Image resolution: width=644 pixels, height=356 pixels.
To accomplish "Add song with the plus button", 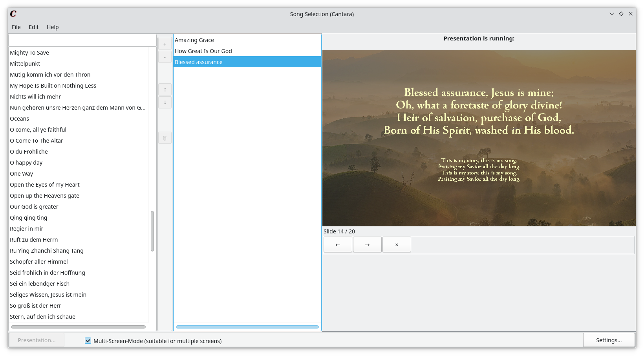I will (x=165, y=44).
